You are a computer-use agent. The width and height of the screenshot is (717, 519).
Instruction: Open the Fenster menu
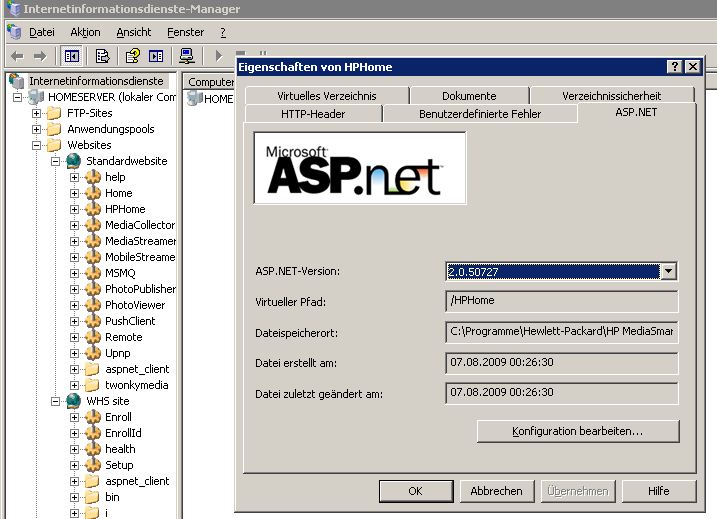[185, 32]
